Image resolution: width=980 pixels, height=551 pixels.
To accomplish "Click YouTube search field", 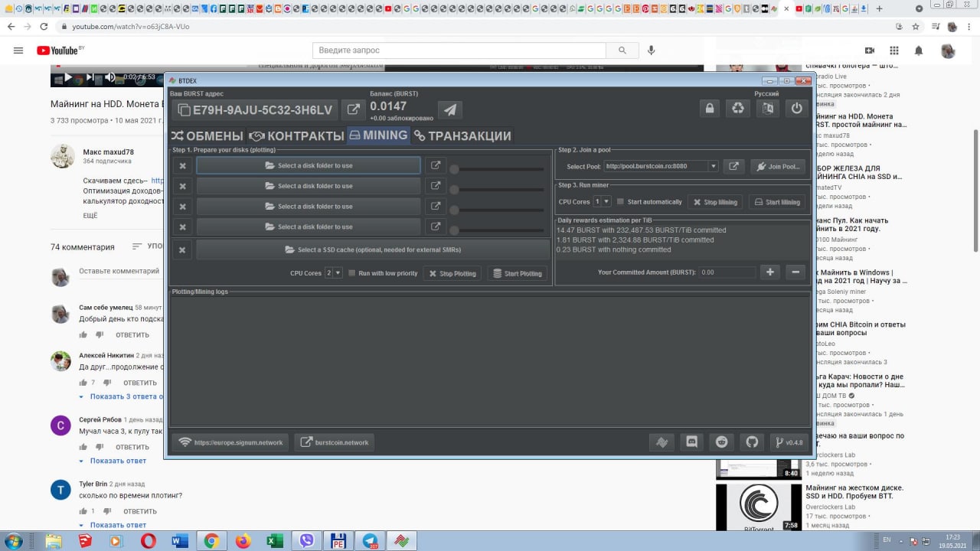I will tap(459, 51).
